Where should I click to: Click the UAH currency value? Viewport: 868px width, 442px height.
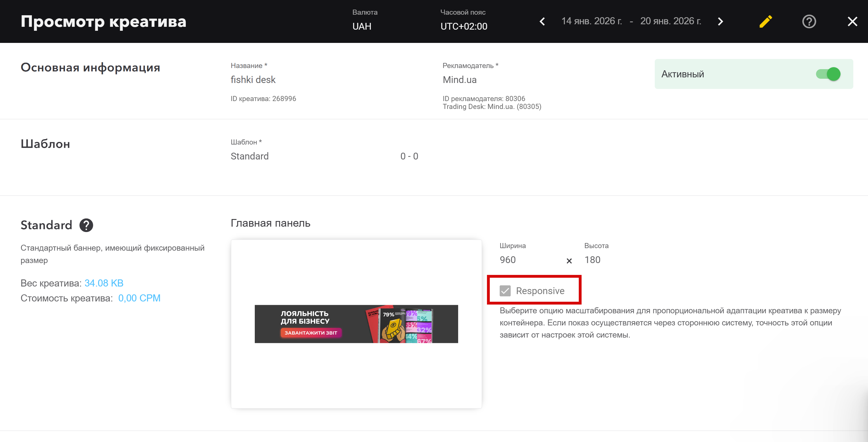coord(362,26)
